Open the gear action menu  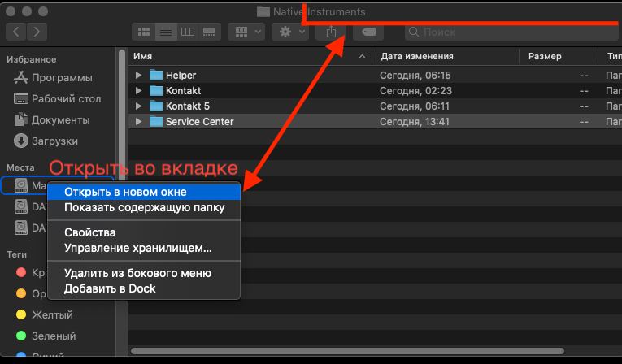pos(290,32)
